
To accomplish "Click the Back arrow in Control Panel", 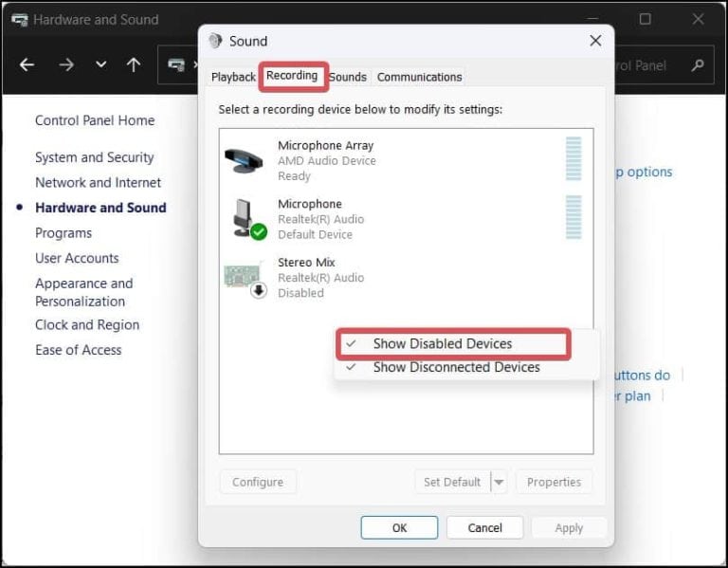I will point(27,65).
